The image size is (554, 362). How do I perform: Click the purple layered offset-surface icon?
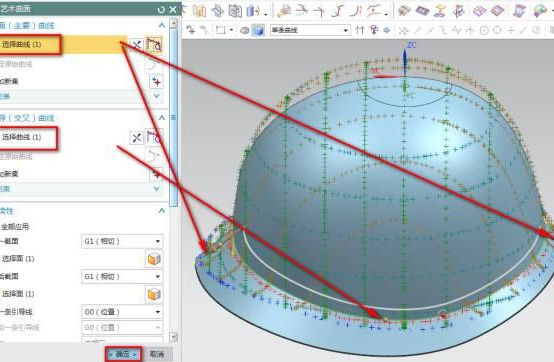click(479, 11)
